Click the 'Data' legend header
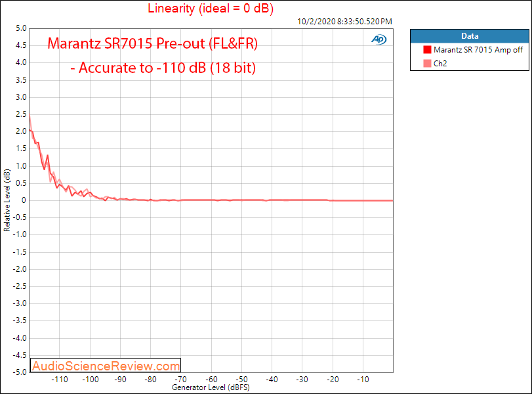This screenshot has width=532, height=394. click(470, 36)
